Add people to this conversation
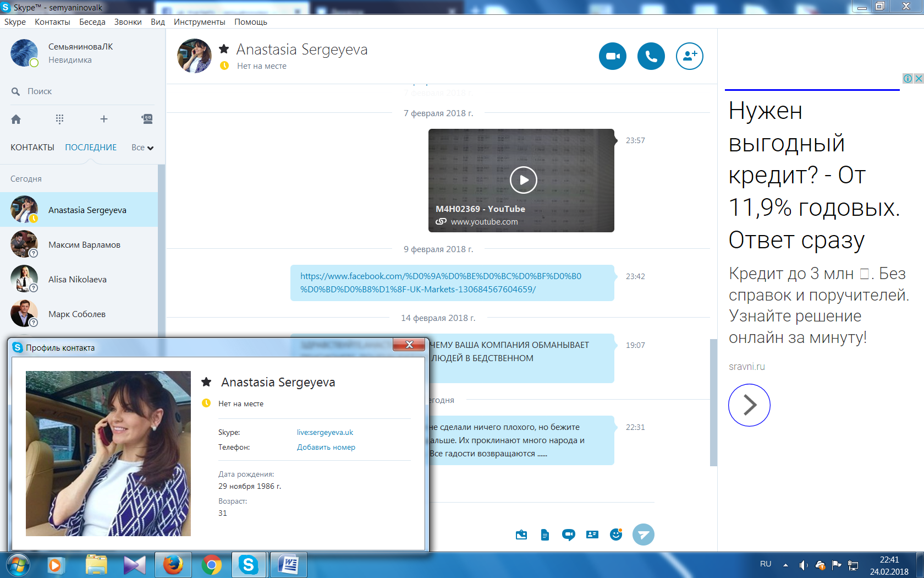The width and height of the screenshot is (924, 578). [689, 56]
